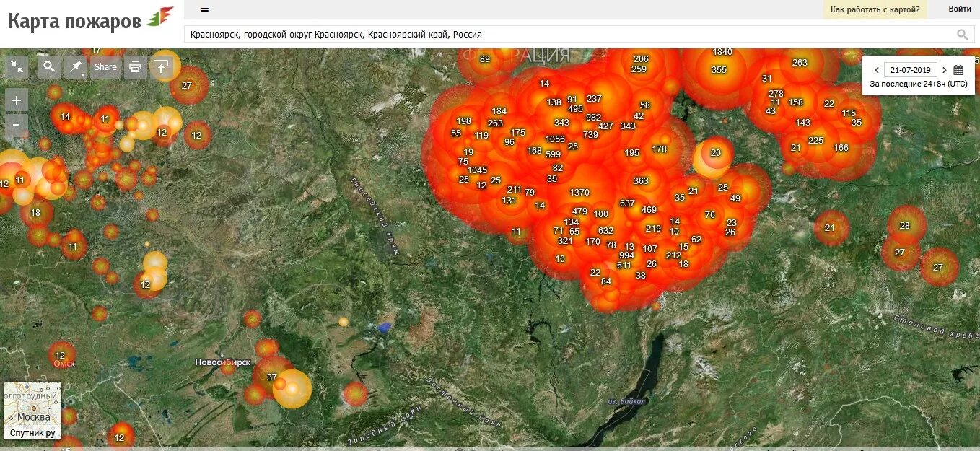Open the upload file tool
980x451 pixels.
tap(162, 67)
